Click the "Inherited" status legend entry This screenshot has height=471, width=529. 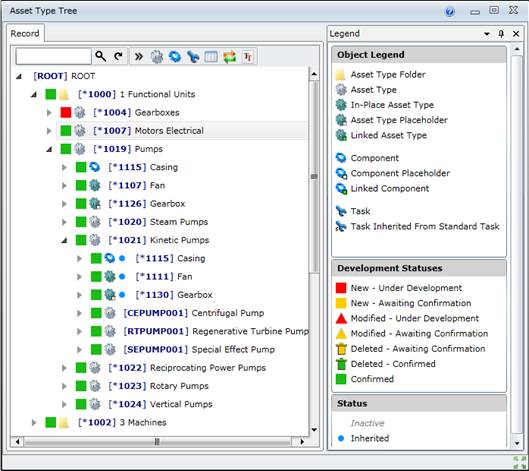pyautogui.click(x=370, y=438)
